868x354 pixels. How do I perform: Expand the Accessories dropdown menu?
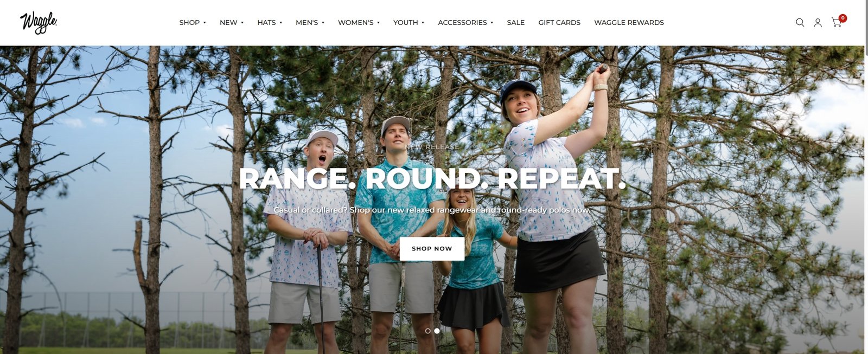tap(465, 23)
